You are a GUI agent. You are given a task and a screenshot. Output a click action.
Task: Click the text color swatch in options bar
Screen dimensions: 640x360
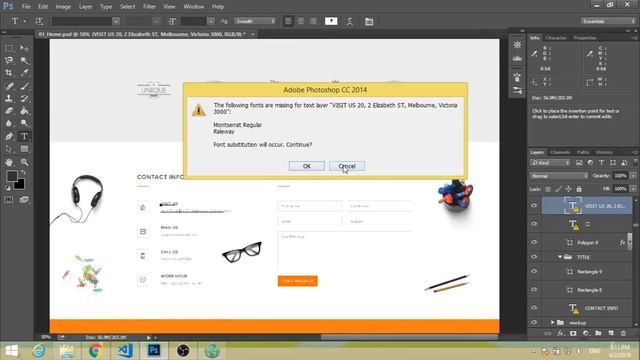(331, 21)
